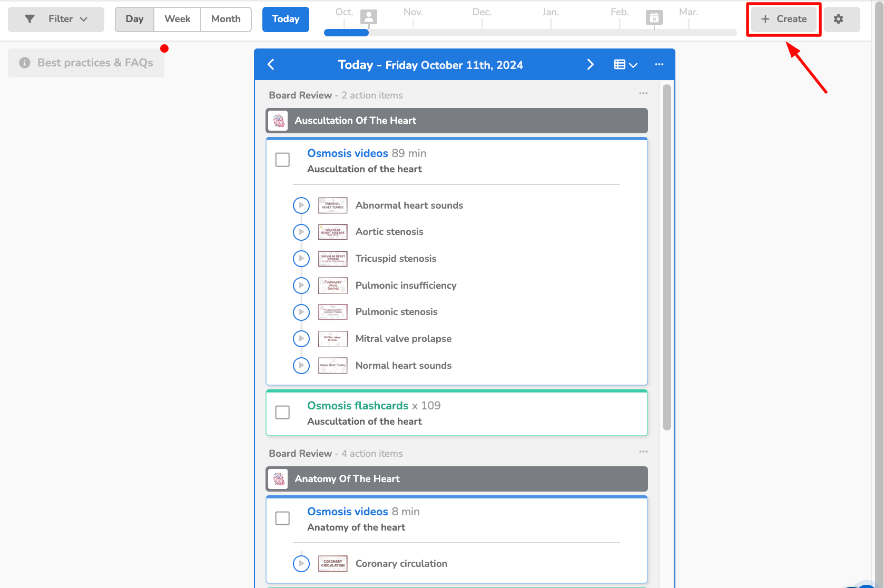Click the exam date calendar icon on timeline
Viewport: 884px width, 588px height.
654,18
